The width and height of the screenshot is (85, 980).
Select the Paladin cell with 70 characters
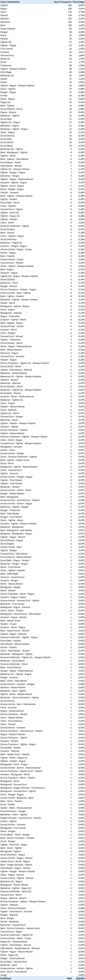(4, 38)
